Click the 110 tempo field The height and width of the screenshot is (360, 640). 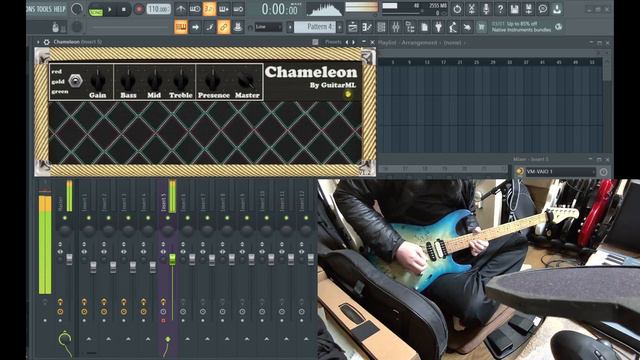[x=158, y=9]
